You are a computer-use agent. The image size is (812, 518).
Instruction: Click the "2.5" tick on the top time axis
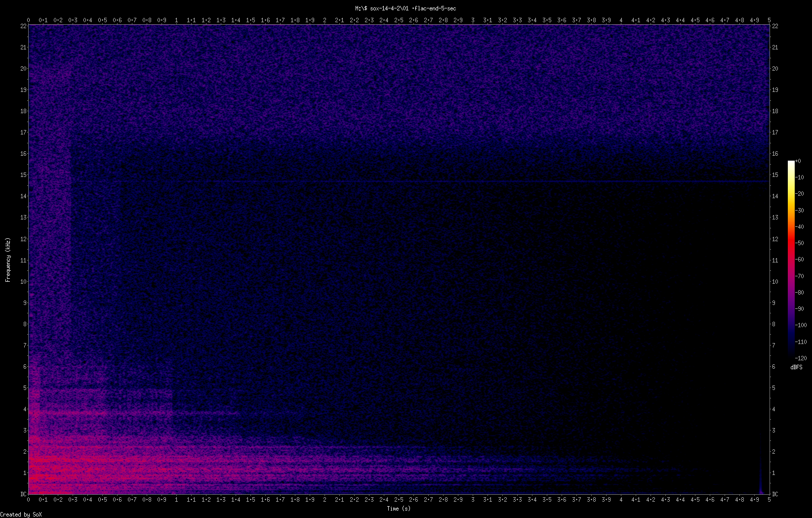pos(399,20)
